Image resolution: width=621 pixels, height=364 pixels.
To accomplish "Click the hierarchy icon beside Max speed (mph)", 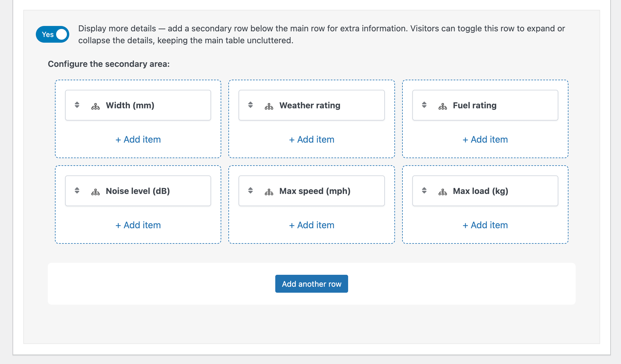I will coord(269,192).
